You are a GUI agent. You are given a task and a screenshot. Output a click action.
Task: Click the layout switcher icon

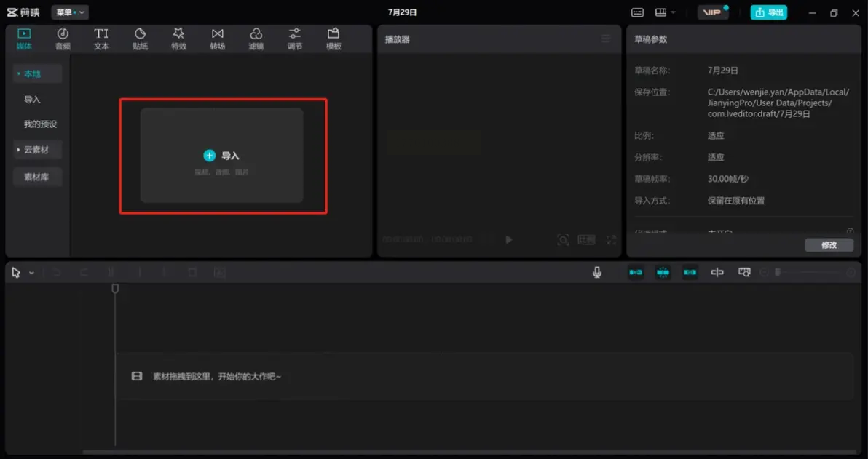pos(660,12)
